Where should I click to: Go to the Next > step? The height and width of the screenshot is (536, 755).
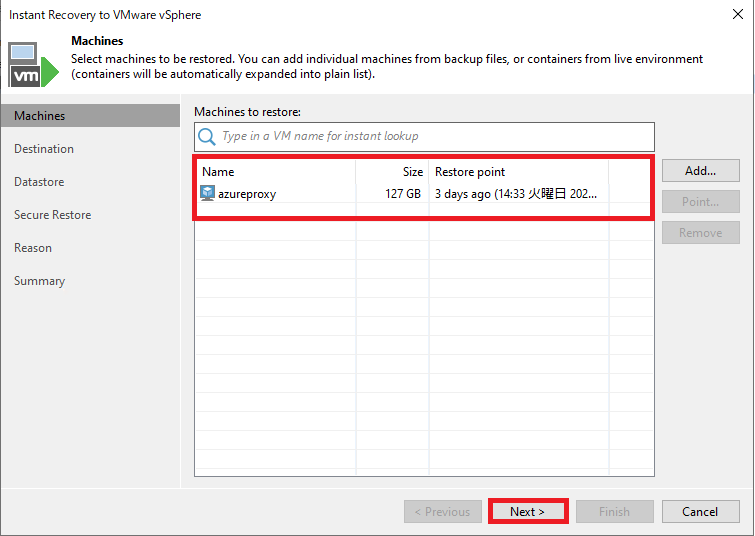pos(528,511)
